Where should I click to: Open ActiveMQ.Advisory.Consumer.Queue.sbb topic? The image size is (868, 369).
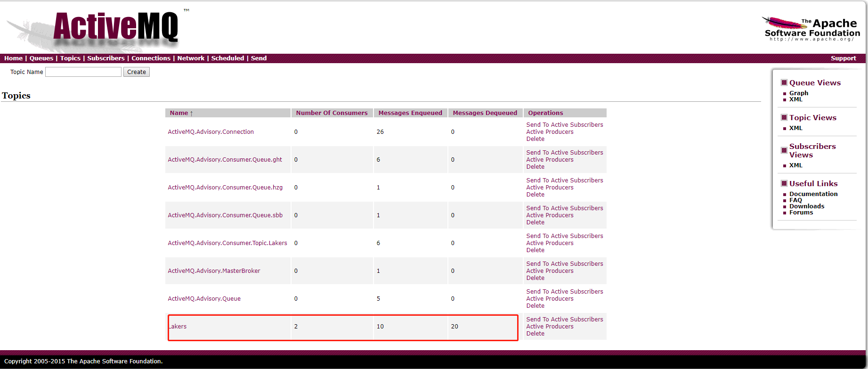(x=225, y=215)
